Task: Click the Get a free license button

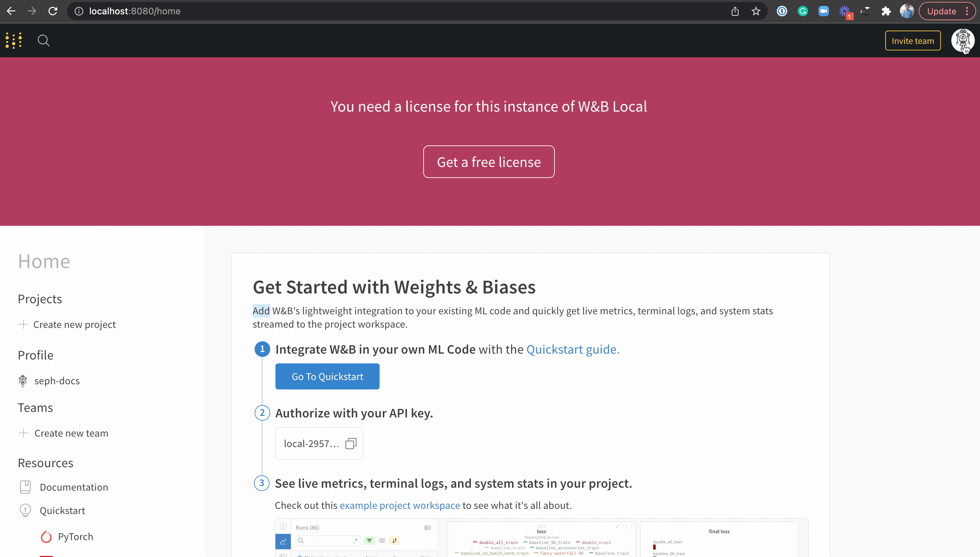Action: [x=488, y=162]
